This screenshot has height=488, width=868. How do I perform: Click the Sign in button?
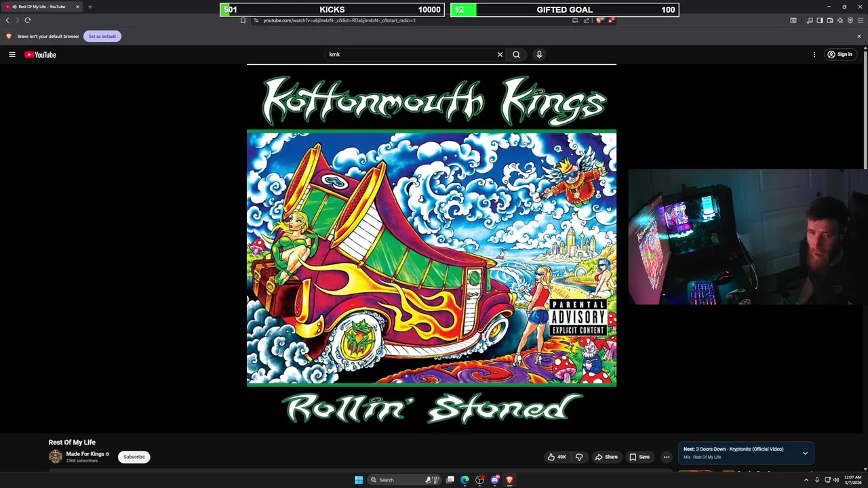[x=840, y=54]
